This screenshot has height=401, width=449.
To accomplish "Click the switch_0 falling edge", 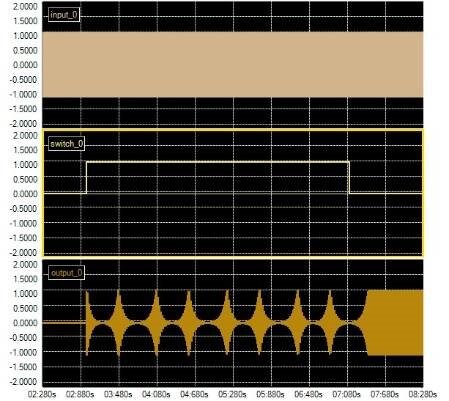I will tap(349, 178).
